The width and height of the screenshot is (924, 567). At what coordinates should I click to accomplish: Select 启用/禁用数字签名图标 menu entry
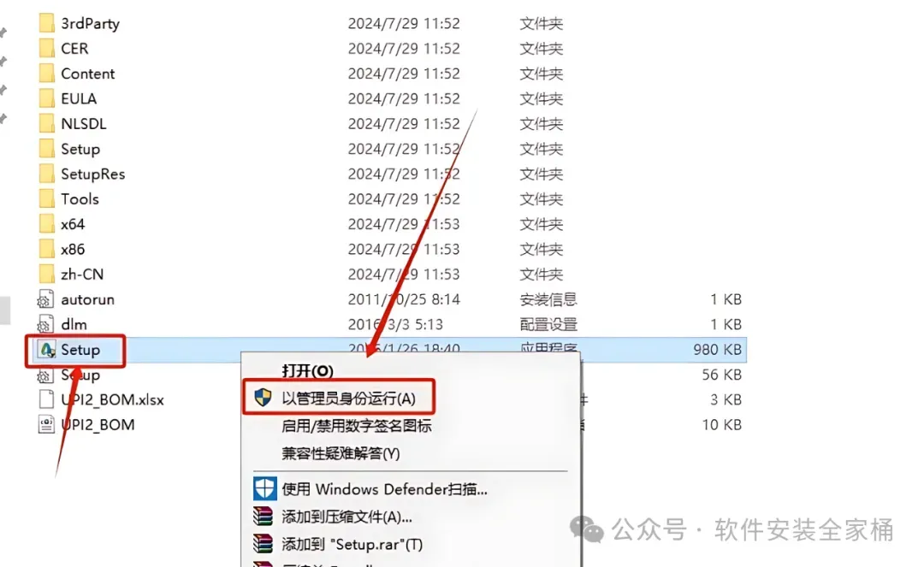[x=357, y=426]
